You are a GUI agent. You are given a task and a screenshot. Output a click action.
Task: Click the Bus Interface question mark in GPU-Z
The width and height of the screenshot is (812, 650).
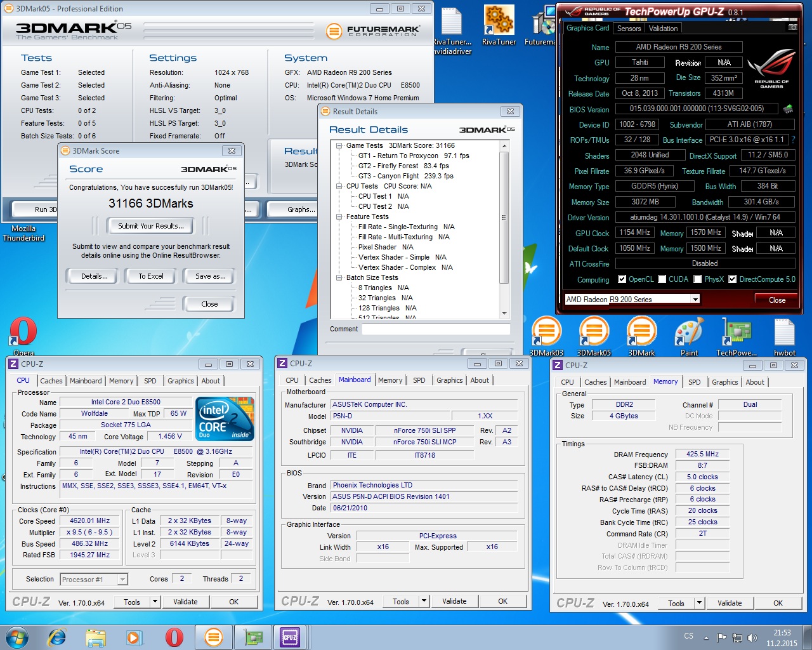793,140
